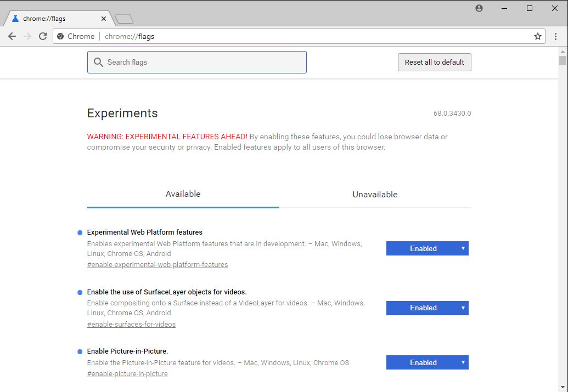568x392 pixels.
Task: Click the scrollbar down arrow
Action: pyautogui.click(x=563, y=388)
